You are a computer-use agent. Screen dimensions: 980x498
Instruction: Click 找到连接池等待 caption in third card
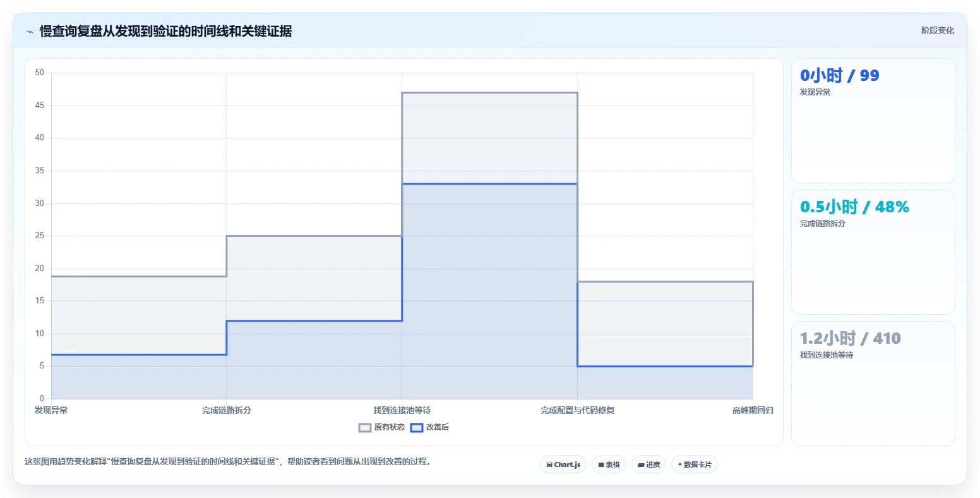[x=827, y=355]
